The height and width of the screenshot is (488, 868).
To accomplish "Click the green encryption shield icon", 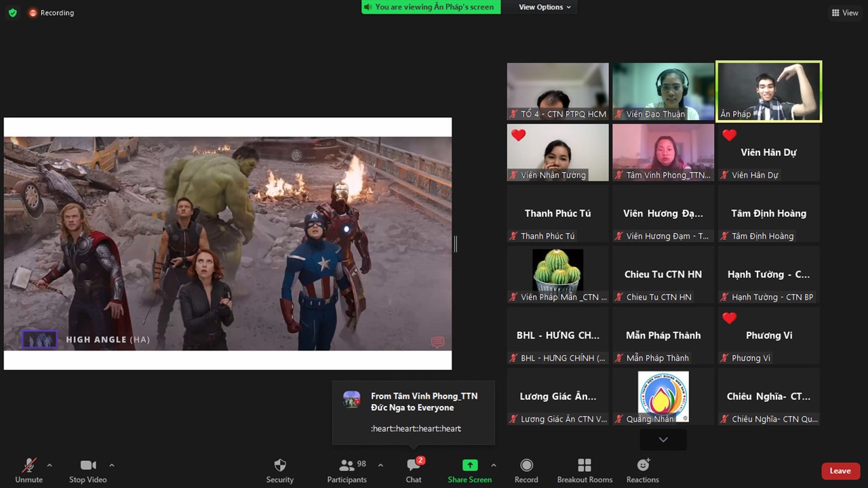I will pos(12,13).
